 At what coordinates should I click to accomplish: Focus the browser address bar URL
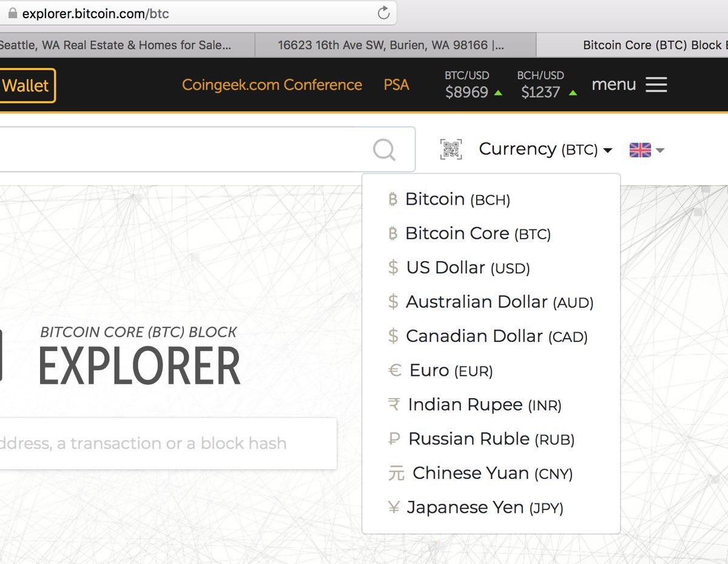(x=96, y=13)
